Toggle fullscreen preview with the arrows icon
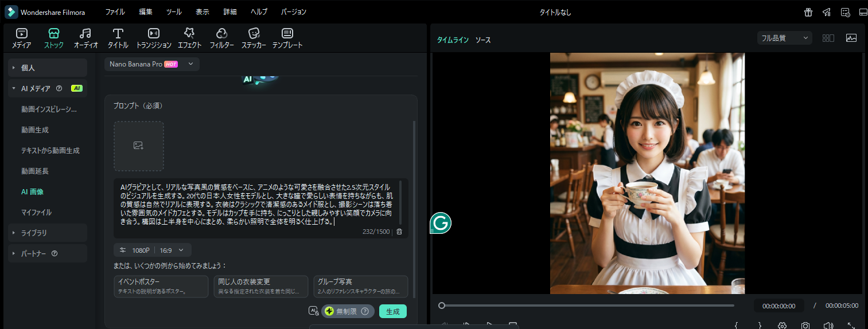868x329 pixels. pyautogui.click(x=851, y=325)
